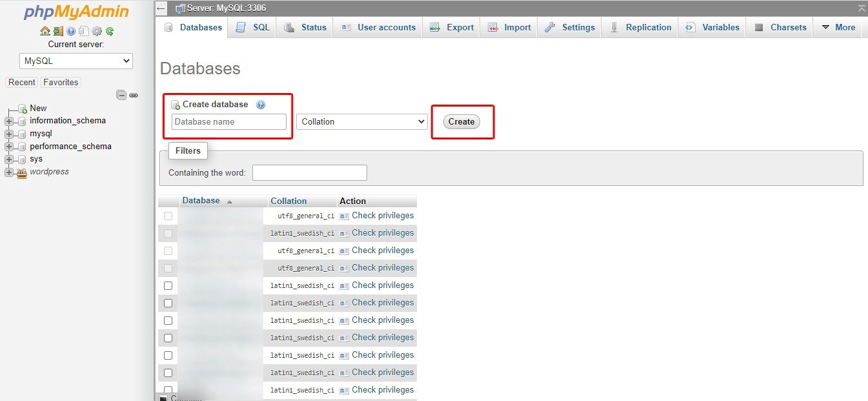Open the Settings wrench tab
Screen dimensions: 868x401
coord(570,27)
